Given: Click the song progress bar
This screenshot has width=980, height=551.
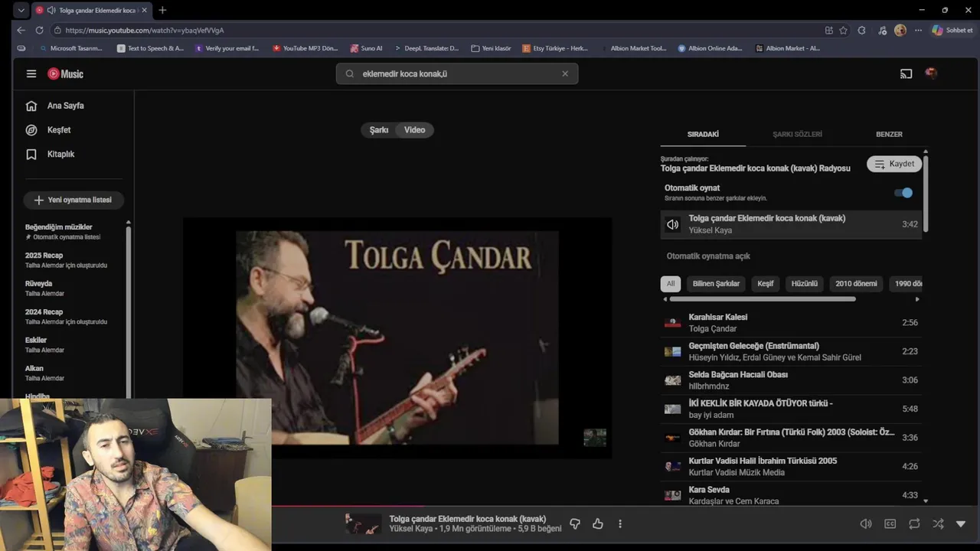Looking at the screenshot, I should 626,506.
